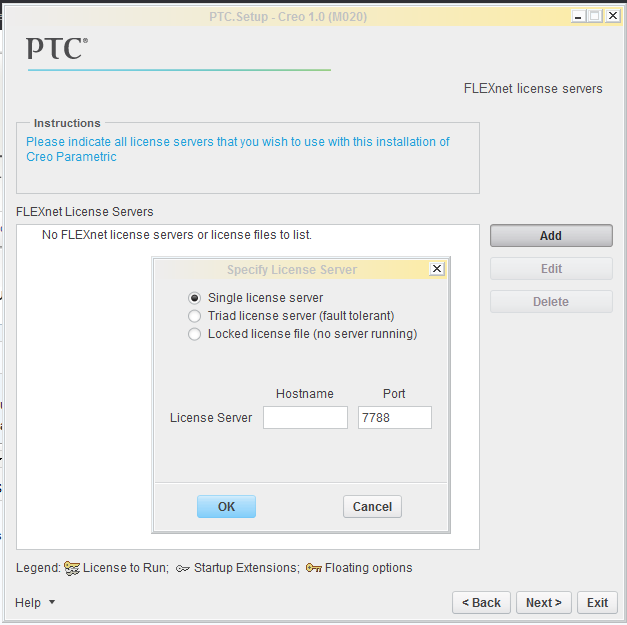Click the 'PTC.Setup - Creo 1.0 (M020)' title
This screenshot has width=627, height=625.
(288, 17)
